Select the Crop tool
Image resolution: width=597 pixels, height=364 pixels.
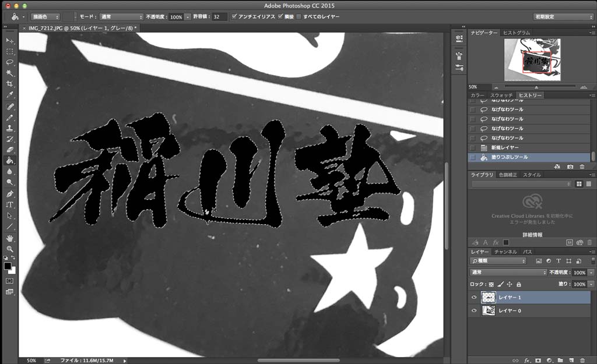click(9, 84)
